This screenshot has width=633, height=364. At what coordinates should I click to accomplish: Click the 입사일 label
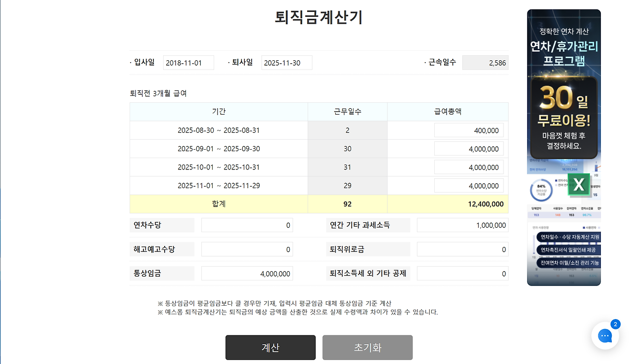(x=144, y=62)
